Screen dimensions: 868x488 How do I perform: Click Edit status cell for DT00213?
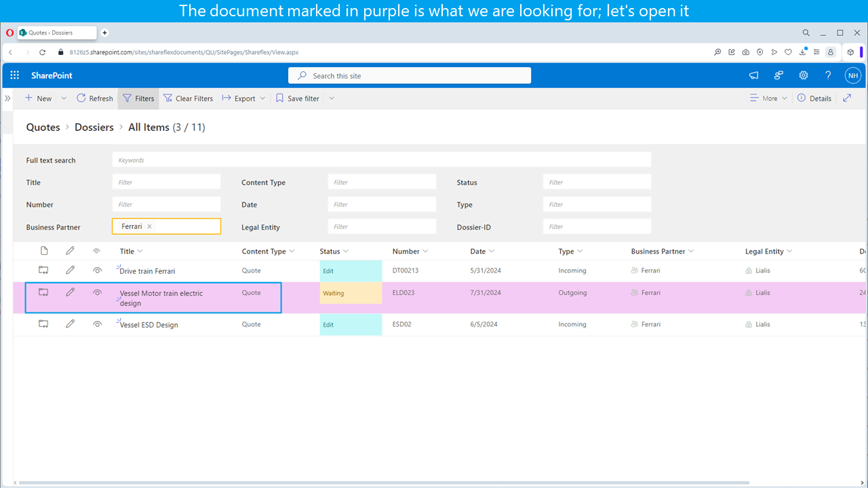pyautogui.click(x=351, y=270)
